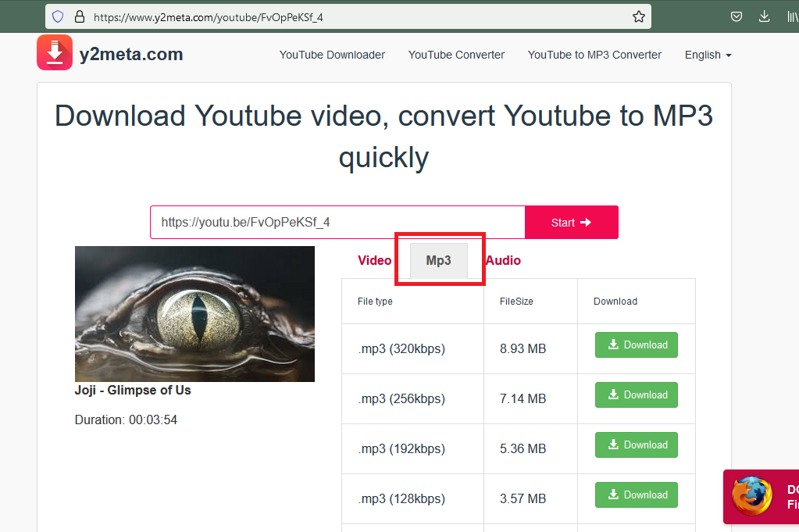Download the .mp3 320kbps file
The image size is (799, 532).
[x=637, y=345]
